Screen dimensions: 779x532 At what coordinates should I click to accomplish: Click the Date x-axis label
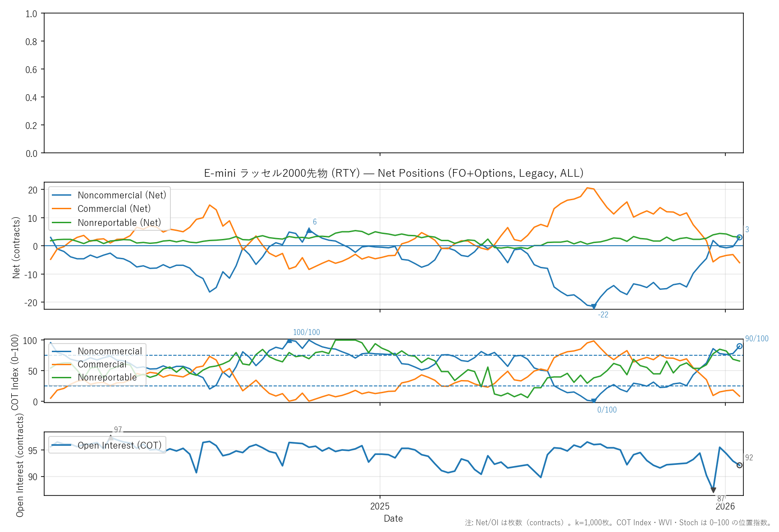point(393,518)
